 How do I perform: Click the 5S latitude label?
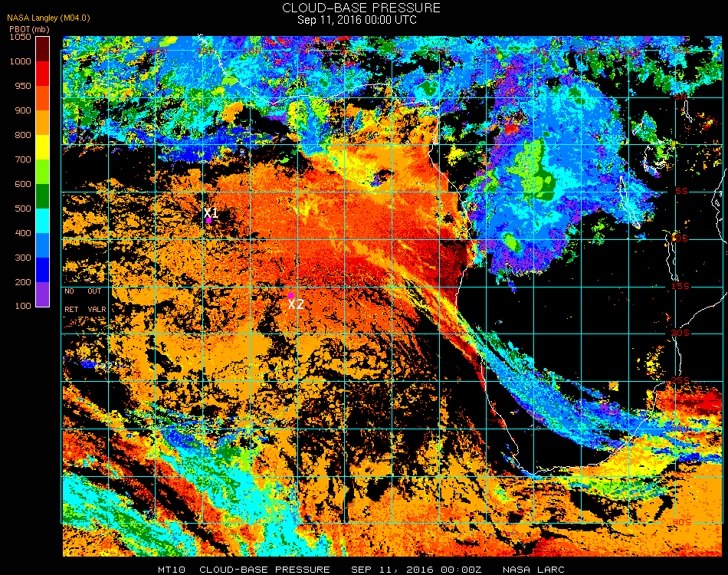click(x=681, y=192)
